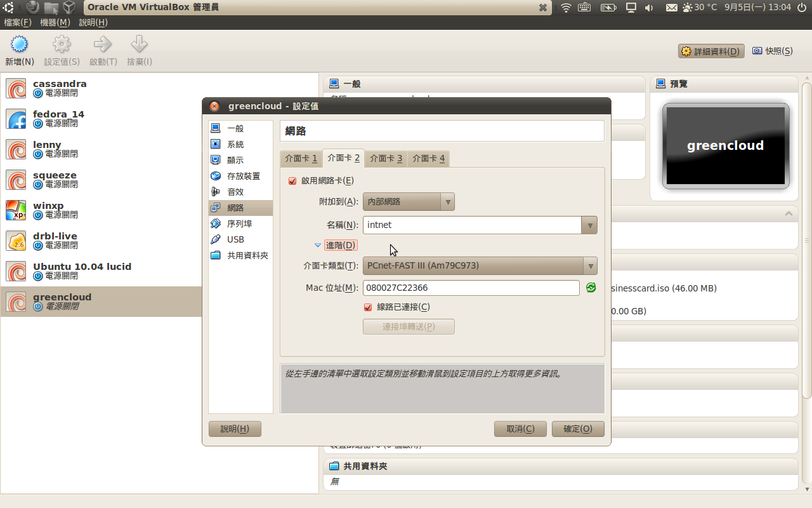Click the 連接埠轉送(P) button
812x508 pixels.
(x=409, y=327)
